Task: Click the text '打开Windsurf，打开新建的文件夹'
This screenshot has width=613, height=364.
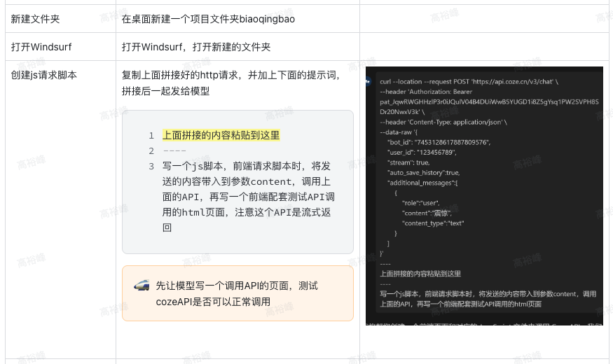Action: [196, 47]
